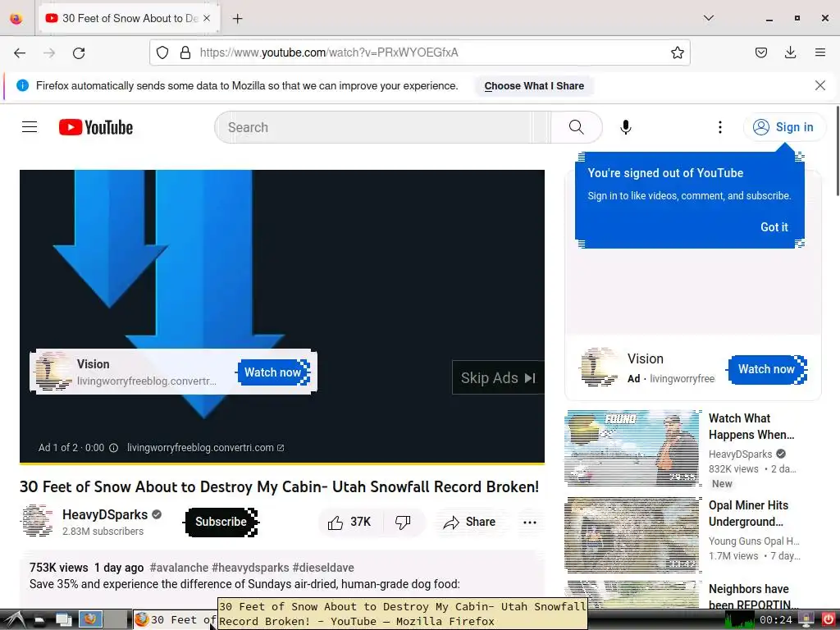Focus the browser address bar
840x630 pixels.
pyautogui.click(x=419, y=52)
